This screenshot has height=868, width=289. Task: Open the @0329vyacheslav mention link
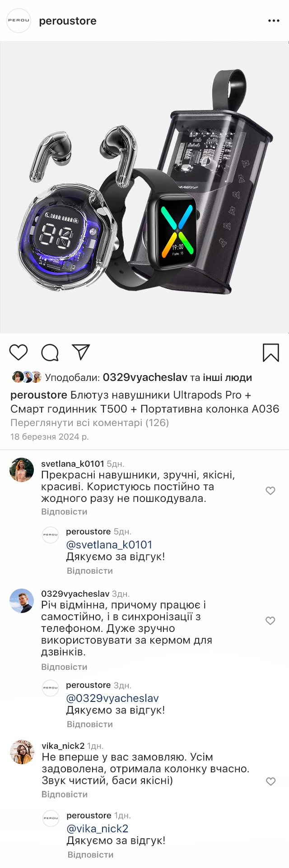(112, 698)
